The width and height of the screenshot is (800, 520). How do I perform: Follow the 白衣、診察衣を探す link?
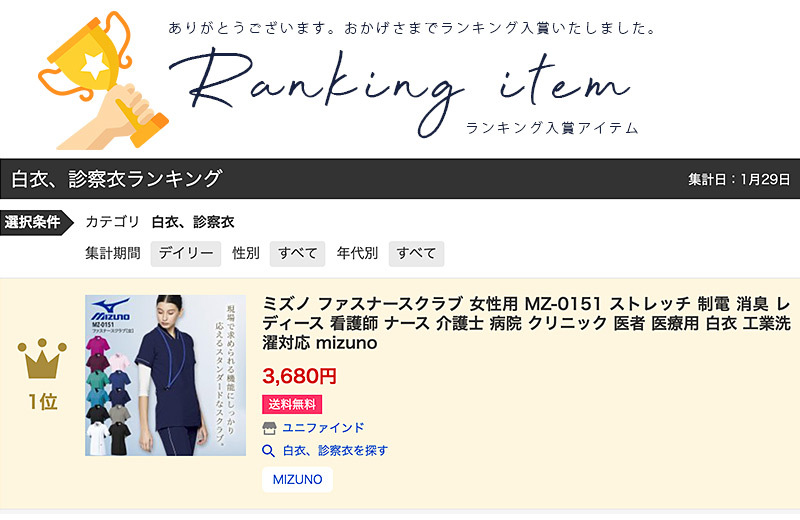[335, 451]
